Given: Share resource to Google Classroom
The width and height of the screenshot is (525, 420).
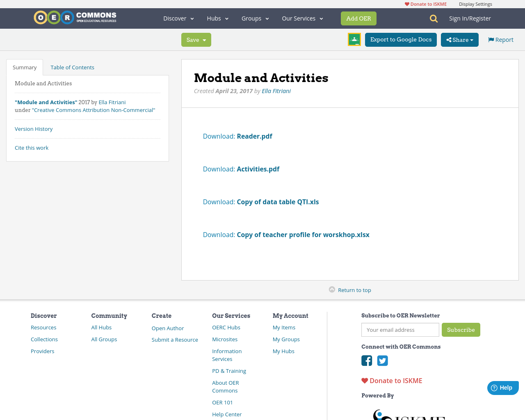Looking at the screenshot, I should tap(354, 39).
